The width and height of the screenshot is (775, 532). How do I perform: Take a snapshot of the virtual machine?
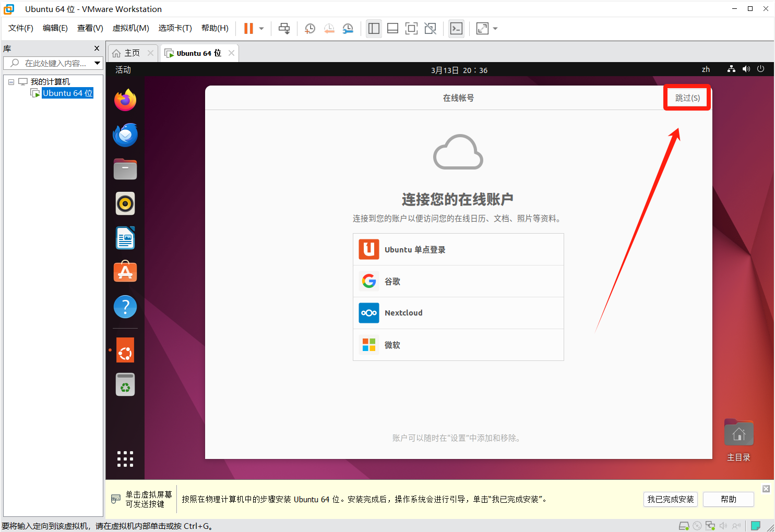click(310, 29)
